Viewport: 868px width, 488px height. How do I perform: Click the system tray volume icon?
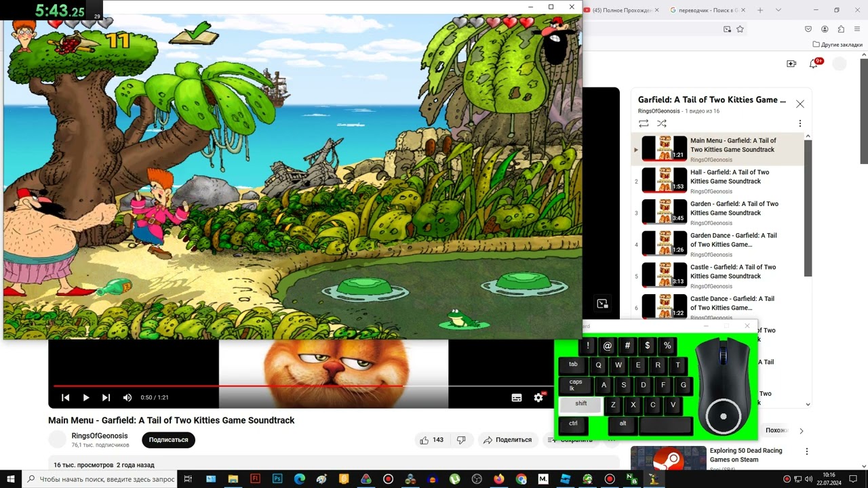(x=807, y=479)
